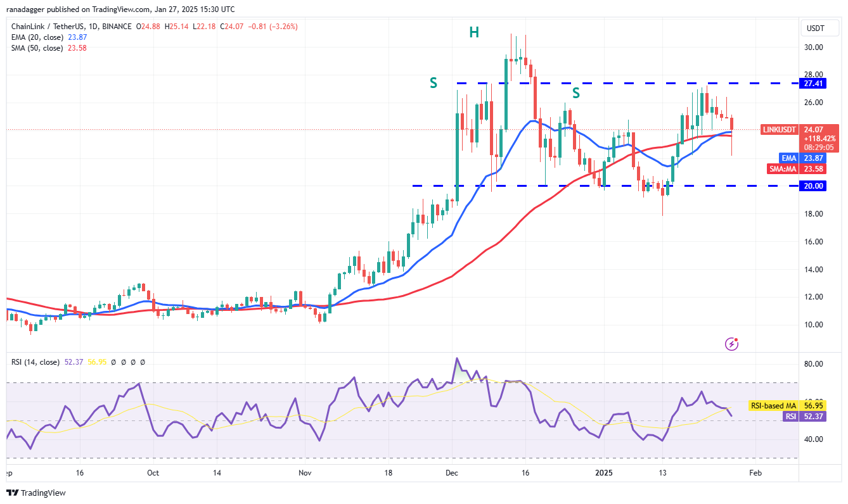Image resolution: width=848 pixels, height=504 pixels.
Task: Click the Nov date label on time axis
Action: click(305, 472)
